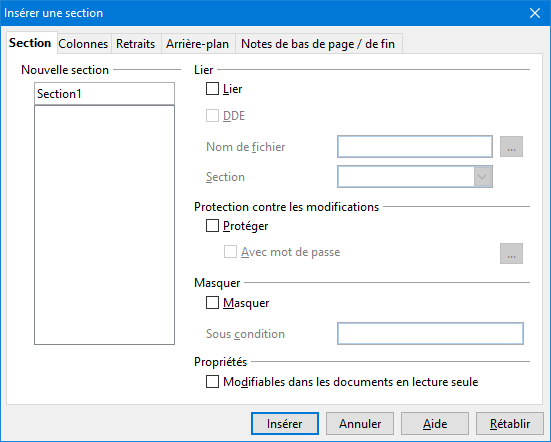Check the Protéger option

click(x=212, y=226)
